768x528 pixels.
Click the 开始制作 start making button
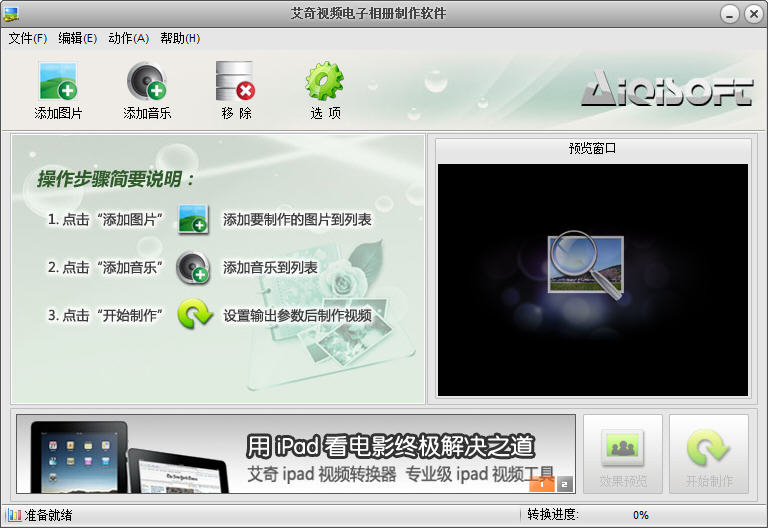pos(709,454)
